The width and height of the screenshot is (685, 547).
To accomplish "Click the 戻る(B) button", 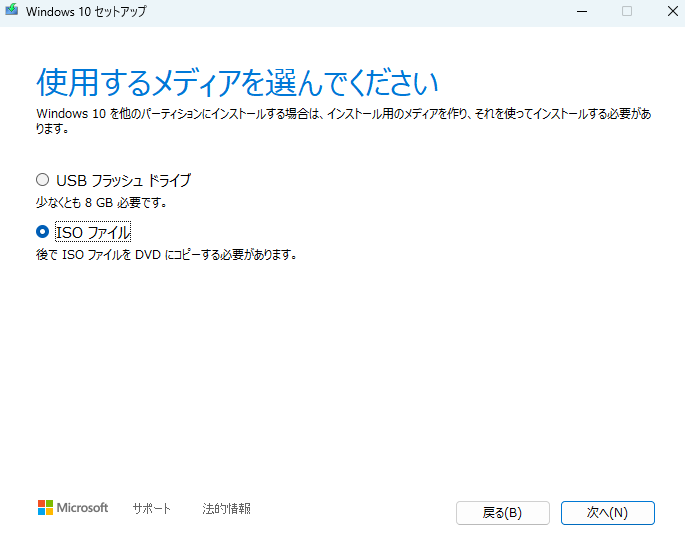I will click(503, 512).
